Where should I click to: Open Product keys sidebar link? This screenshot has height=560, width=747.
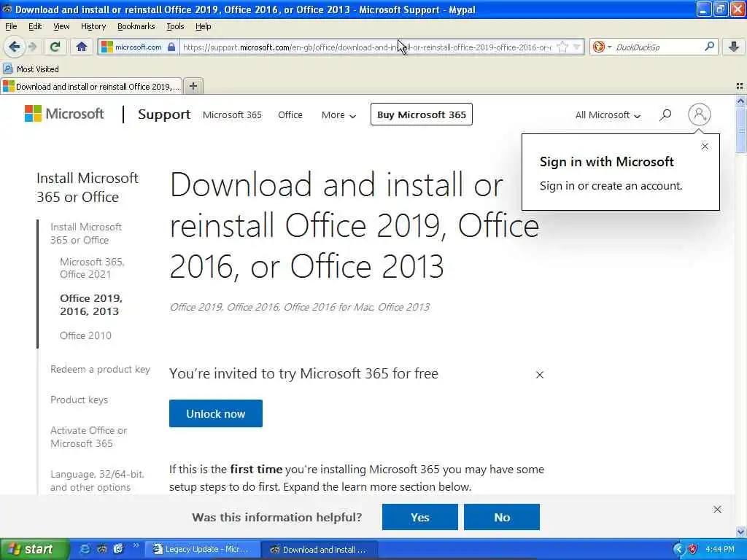click(x=79, y=400)
